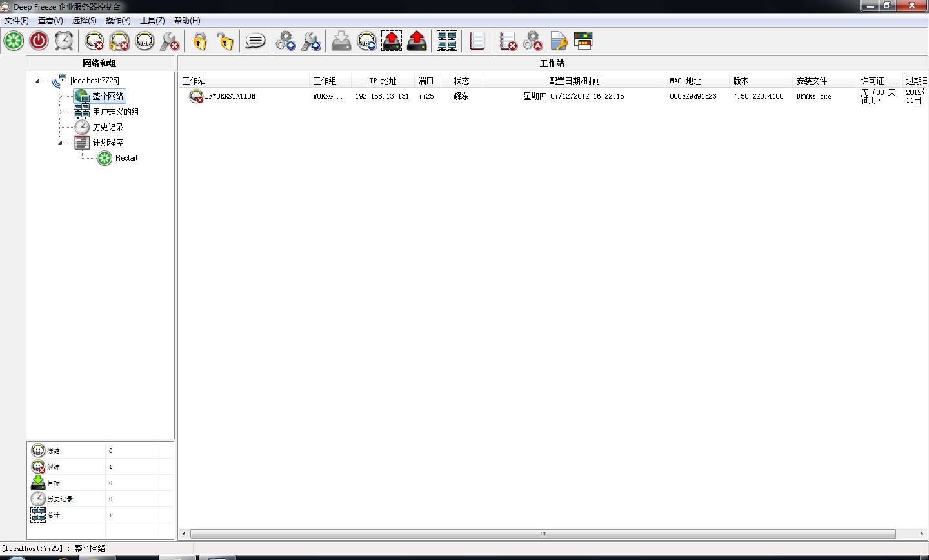Click the dashed-border red arrow disk icon
The width and height of the screenshot is (929, 560).
tap(392, 41)
